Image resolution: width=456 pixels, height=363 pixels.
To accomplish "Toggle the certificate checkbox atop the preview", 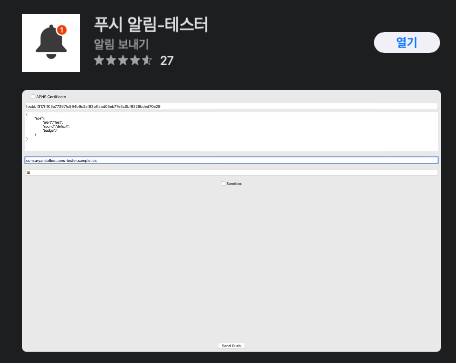I will point(33,97).
